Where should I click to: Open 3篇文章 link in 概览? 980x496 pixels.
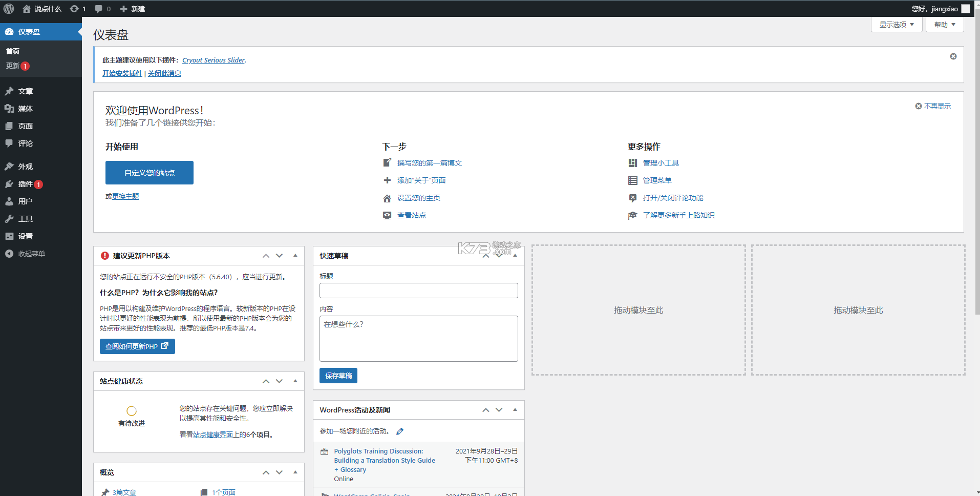(124, 492)
